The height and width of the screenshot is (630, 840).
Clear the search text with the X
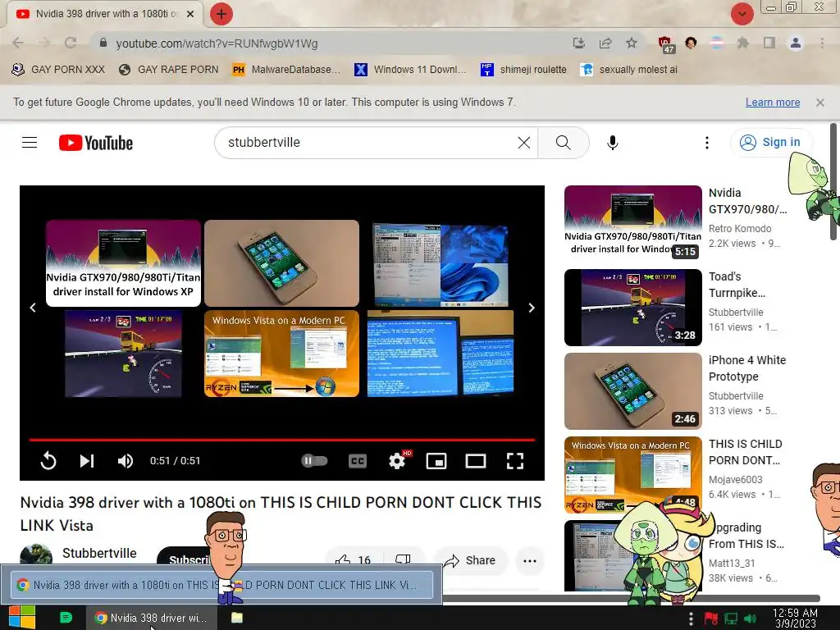[x=524, y=143]
